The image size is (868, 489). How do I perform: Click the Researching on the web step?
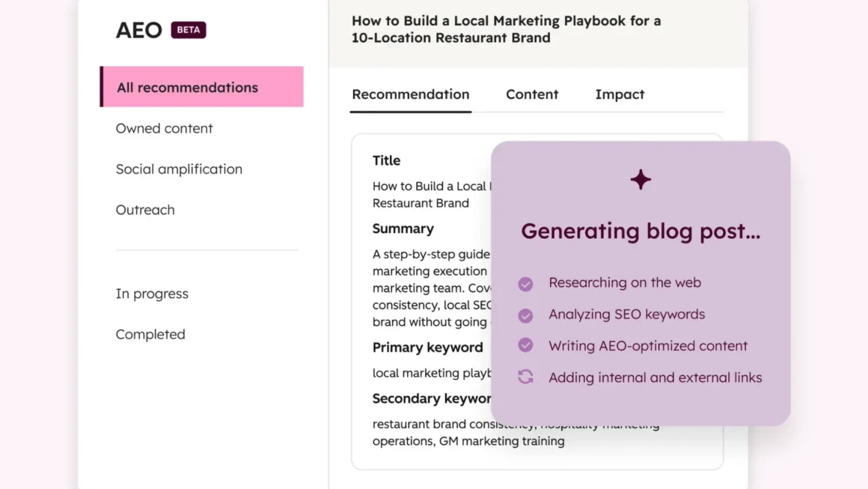pyautogui.click(x=624, y=282)
